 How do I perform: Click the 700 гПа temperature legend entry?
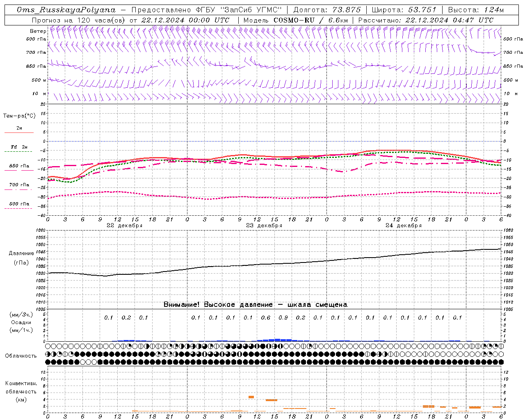[19, 185]
